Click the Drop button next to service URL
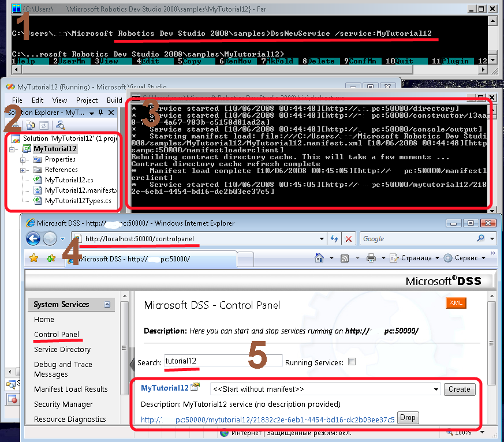 pyautogui.click(x=408, y=418)
